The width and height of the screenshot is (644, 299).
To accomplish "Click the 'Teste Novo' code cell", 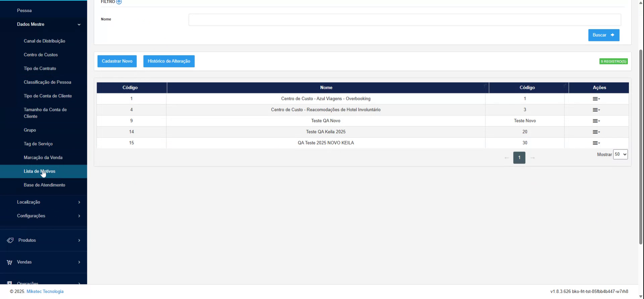I will pos(525,121).
